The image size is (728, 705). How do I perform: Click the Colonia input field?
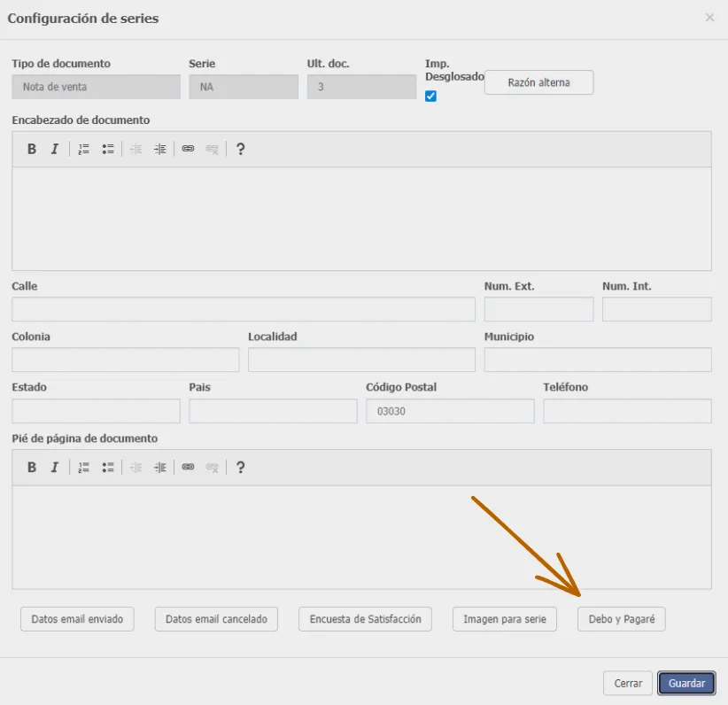(126, 360)
